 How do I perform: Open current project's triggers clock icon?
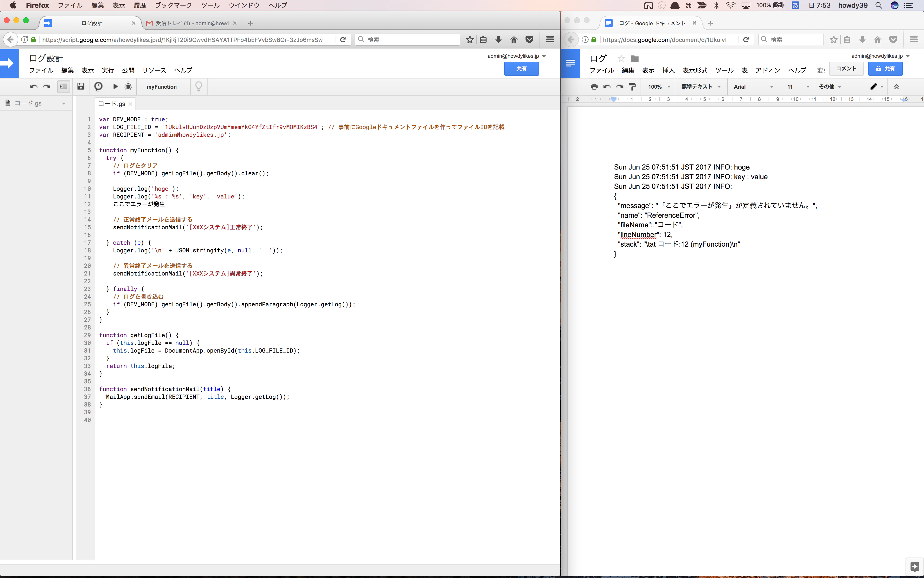pyautogui.click(x=98, y=86)
